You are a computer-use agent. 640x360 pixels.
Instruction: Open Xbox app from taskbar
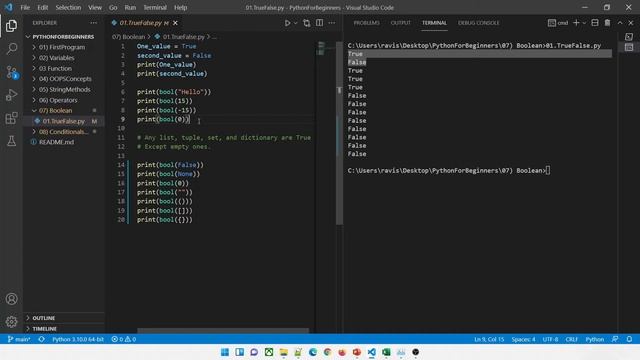[269, 352]
